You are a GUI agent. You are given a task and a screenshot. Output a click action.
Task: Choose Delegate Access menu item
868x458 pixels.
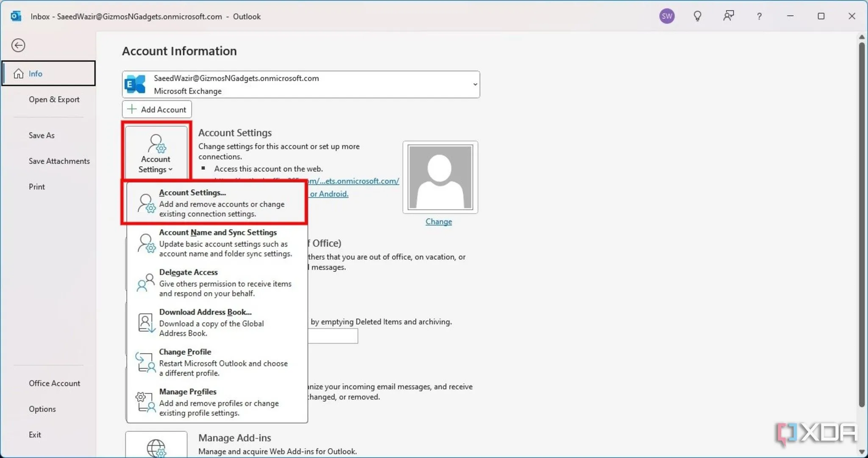tap(217, 282)
